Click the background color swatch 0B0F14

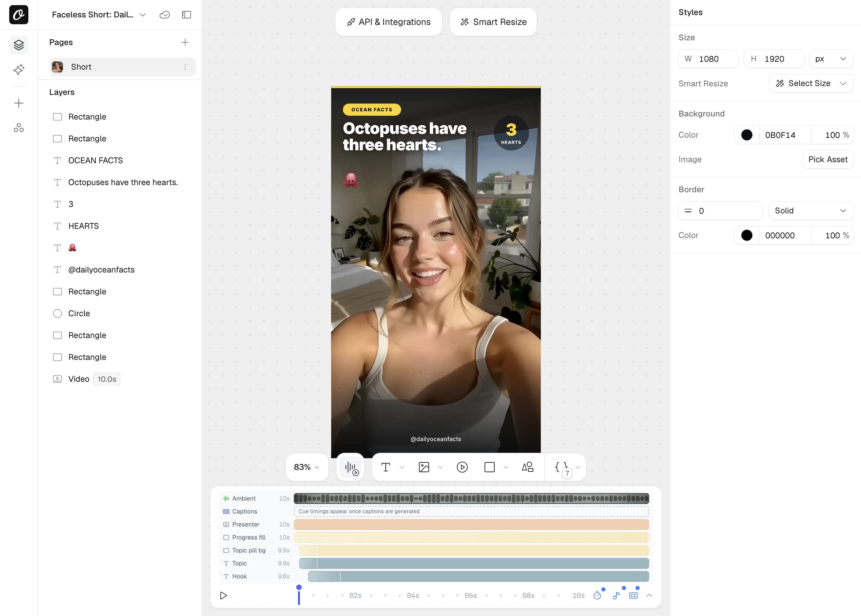(747, 135)
